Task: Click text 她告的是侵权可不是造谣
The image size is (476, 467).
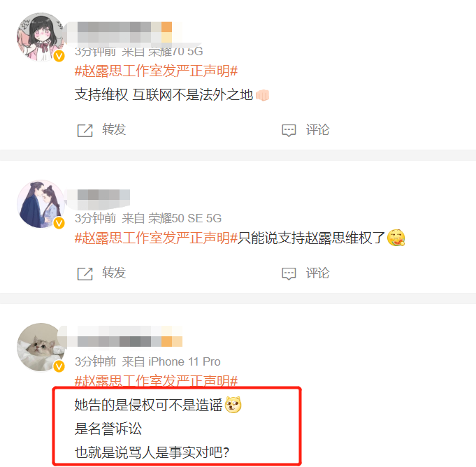Action: (148, 405)
